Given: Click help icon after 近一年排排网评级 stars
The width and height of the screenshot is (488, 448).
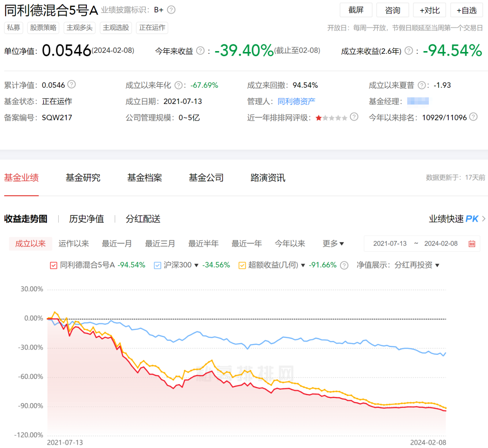Looking at the screenshot, I should pos(354,117).
